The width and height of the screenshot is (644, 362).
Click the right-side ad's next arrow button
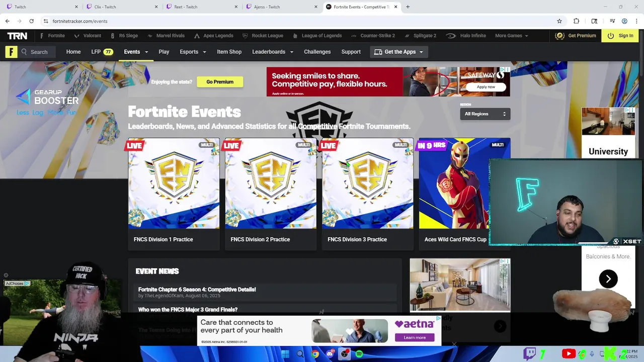(x=608, y=279)
